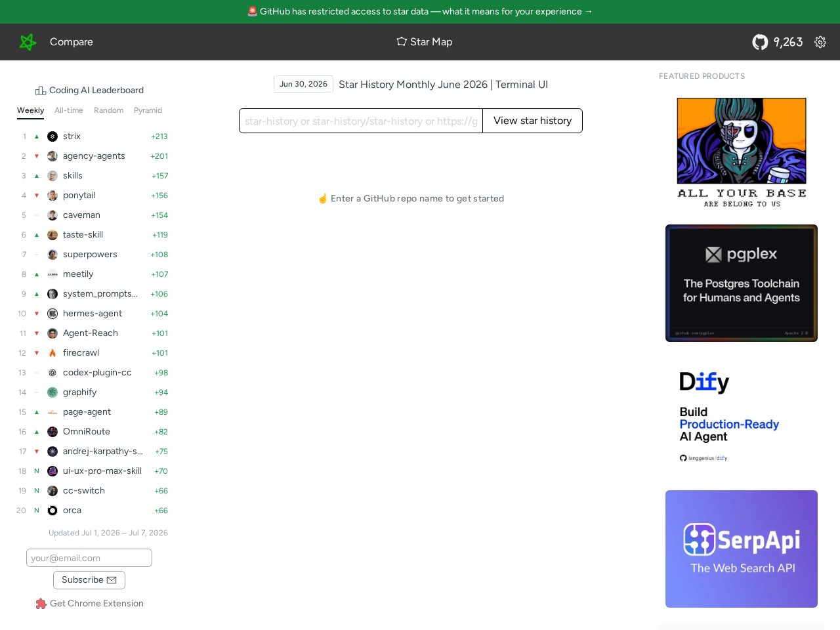Open the Dify featured product ad
This screenshot has height=630, width=840.
[x=742, y=416]
